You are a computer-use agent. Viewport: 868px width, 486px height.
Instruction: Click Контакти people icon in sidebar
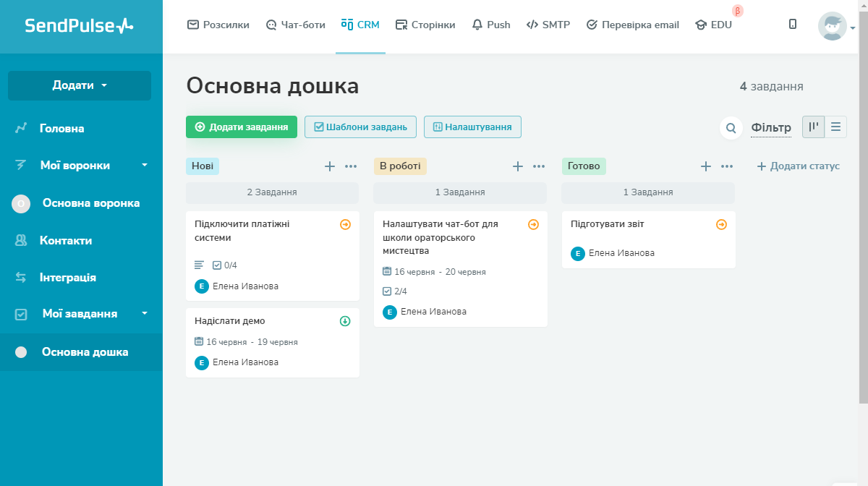22,241
